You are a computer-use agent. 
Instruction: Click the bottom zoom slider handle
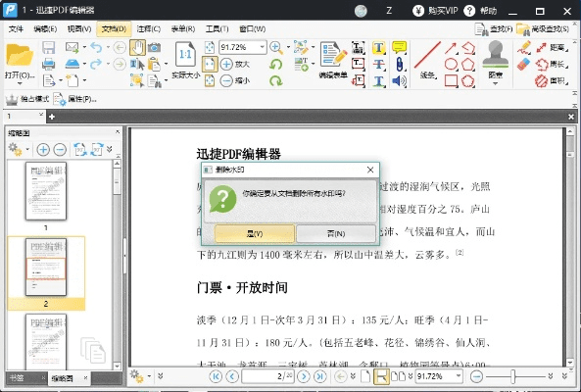pyautogui.click(x=513, y=376)
